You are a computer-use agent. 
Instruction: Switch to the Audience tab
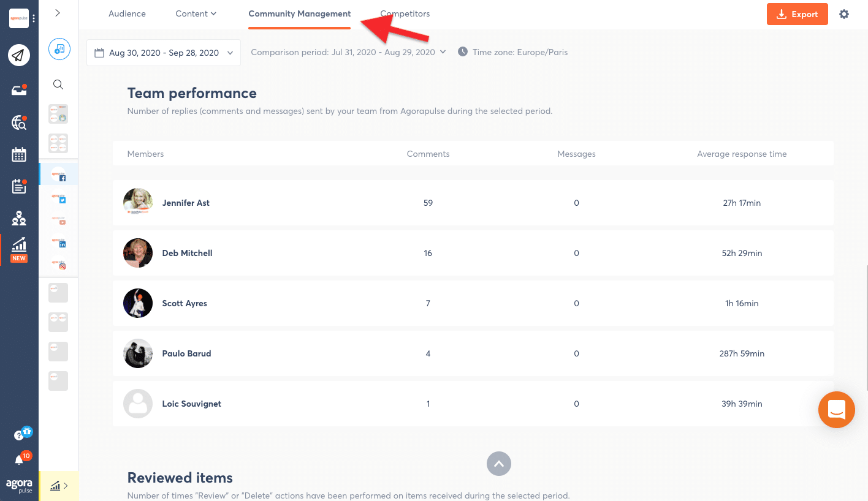[127, 13]
